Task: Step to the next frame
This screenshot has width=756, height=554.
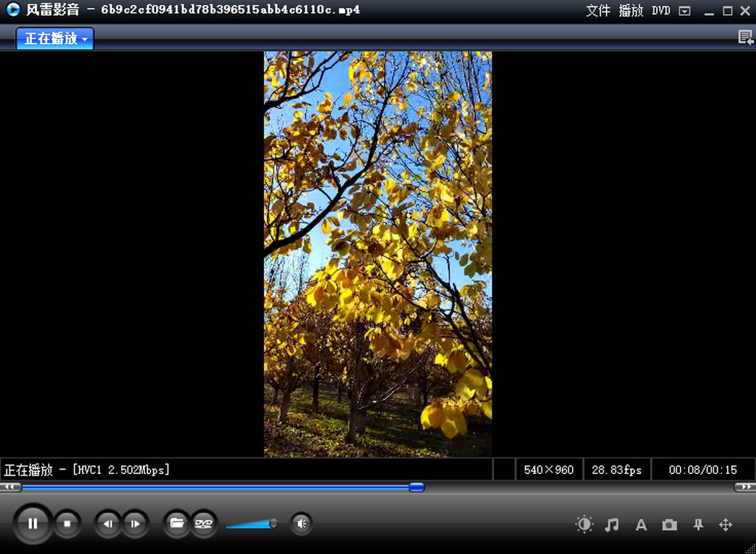Action: coord(135,523)
